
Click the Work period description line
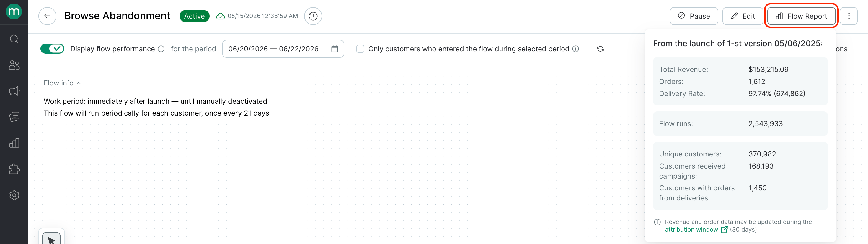155,101
